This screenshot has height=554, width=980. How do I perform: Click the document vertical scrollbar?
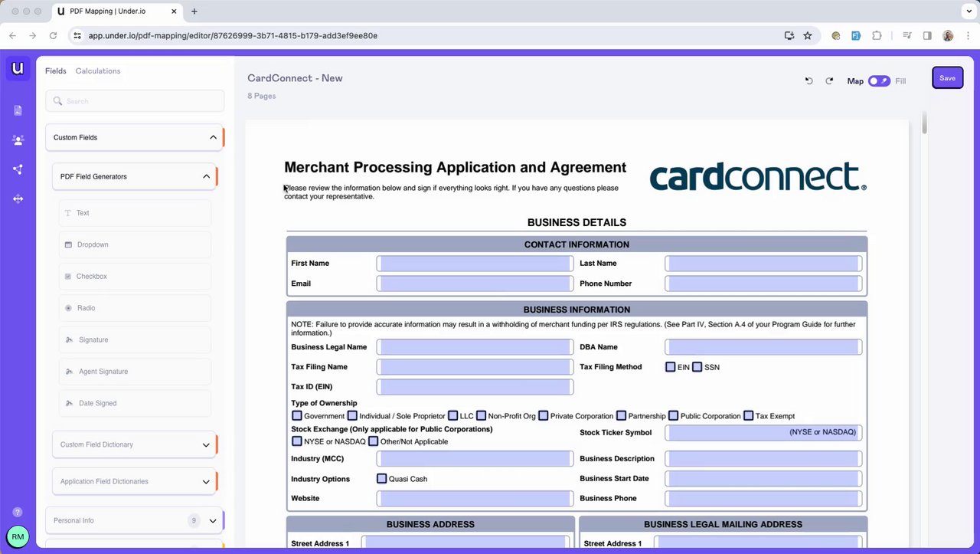(924, 123)
